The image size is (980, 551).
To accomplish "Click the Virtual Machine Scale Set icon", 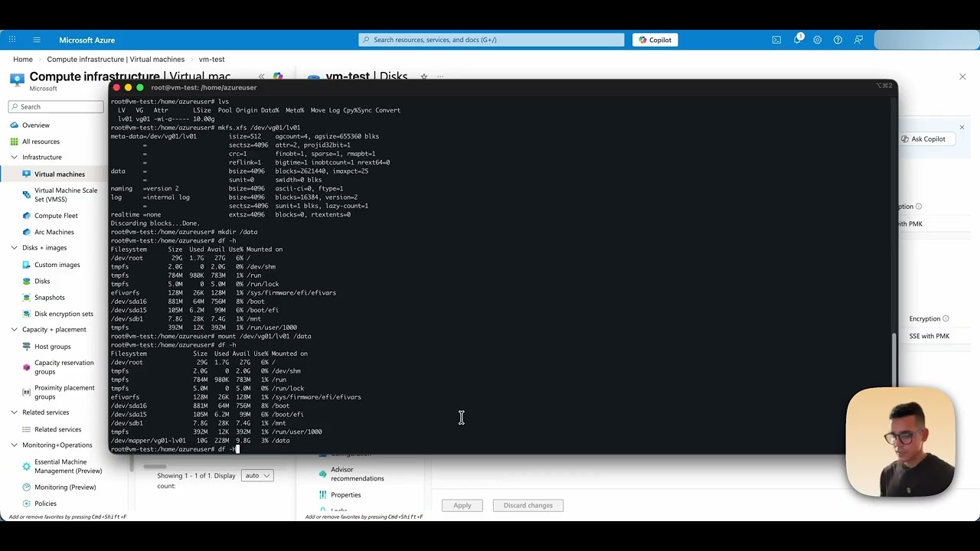I will (27, 194).
